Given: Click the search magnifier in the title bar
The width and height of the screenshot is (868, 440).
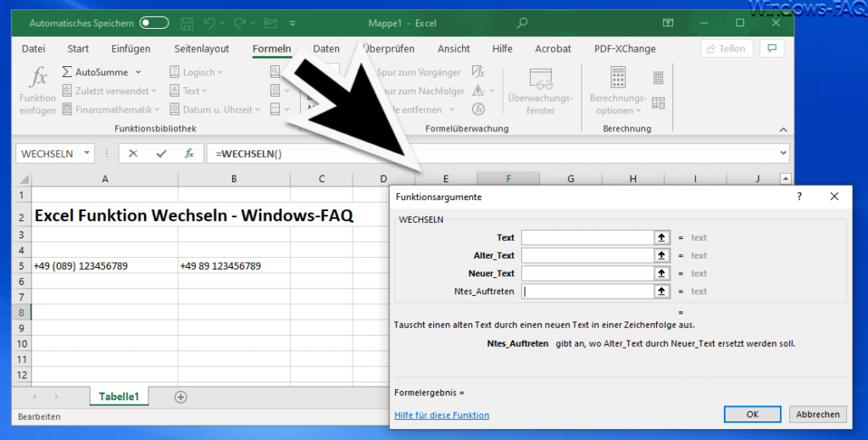Looking at the screenshot, I should click(x=521, y=23).
